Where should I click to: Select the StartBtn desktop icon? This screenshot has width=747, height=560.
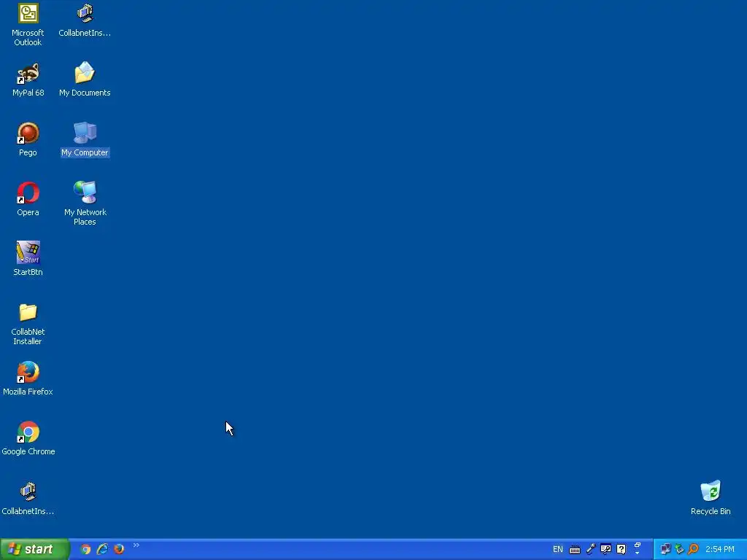[x=28, y=259]
